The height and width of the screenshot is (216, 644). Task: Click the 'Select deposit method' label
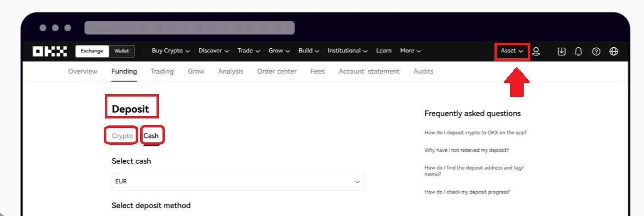point(151,206)
